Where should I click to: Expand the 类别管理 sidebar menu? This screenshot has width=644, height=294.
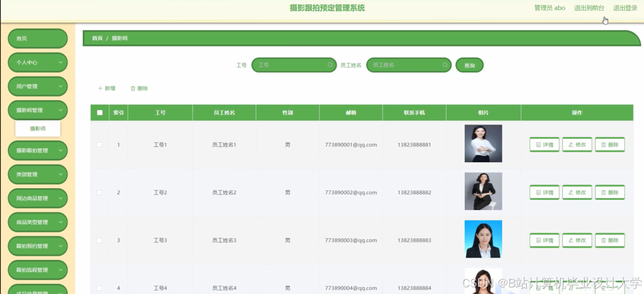tap(38, 174)
